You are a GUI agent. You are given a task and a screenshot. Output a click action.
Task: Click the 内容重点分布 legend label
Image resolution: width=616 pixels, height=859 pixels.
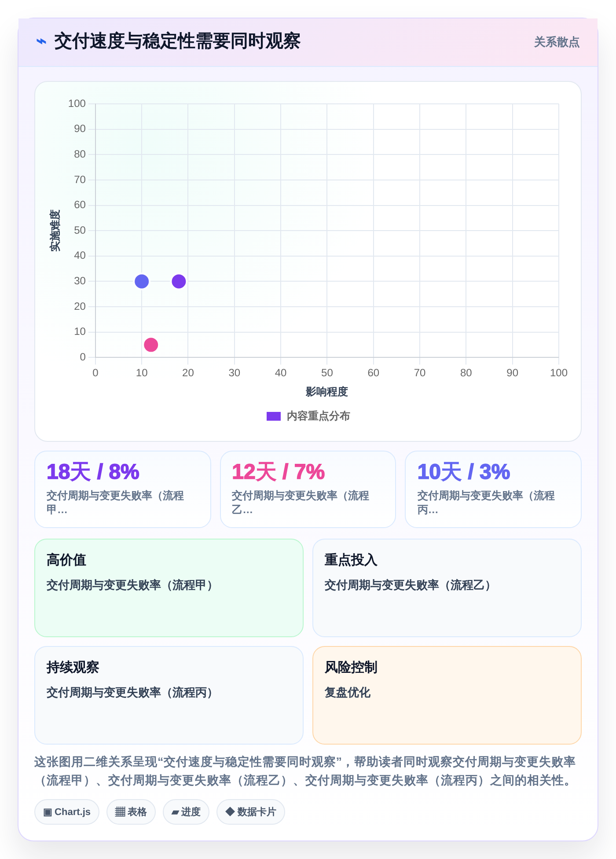point(318,416)
